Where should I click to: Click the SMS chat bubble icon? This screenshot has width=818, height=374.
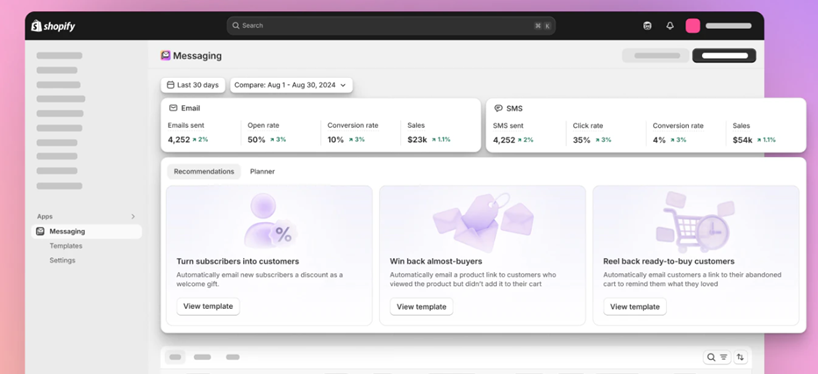tap(498, 108)
